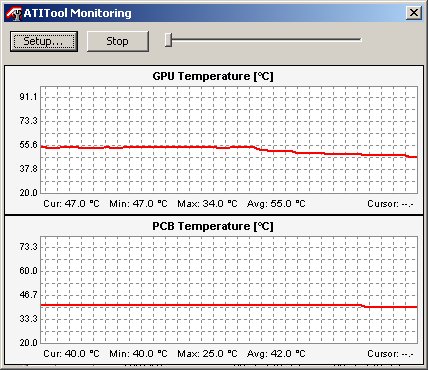
Task: Click the 37.8 axis label on GPU graph
Action: [28, 169]
